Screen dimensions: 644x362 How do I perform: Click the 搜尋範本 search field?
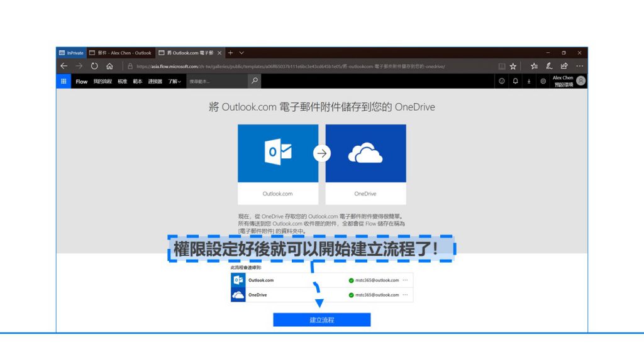pyautogui.click(x=217, y=81)
